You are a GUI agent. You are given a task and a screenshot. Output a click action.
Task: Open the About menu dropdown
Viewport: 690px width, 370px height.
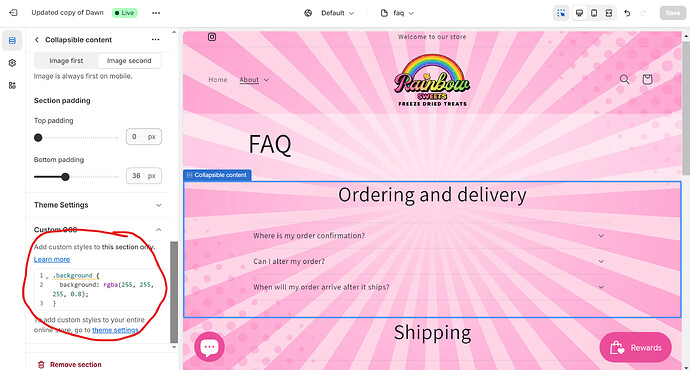pyautogui.click(x=254, y=80)
